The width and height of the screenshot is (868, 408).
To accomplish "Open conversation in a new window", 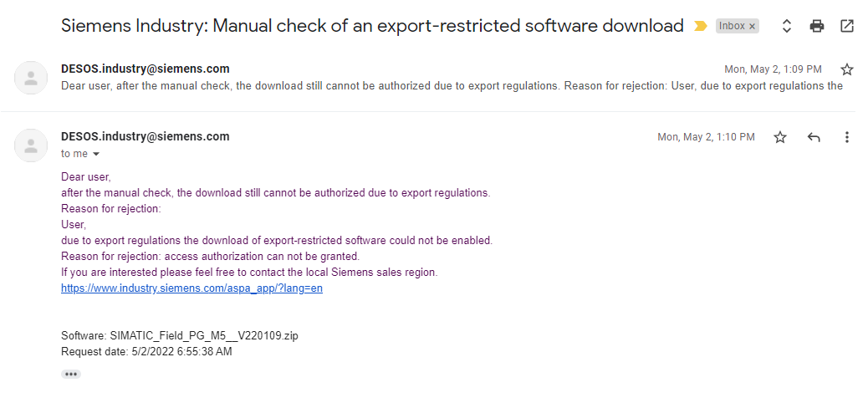I will 847,26.
